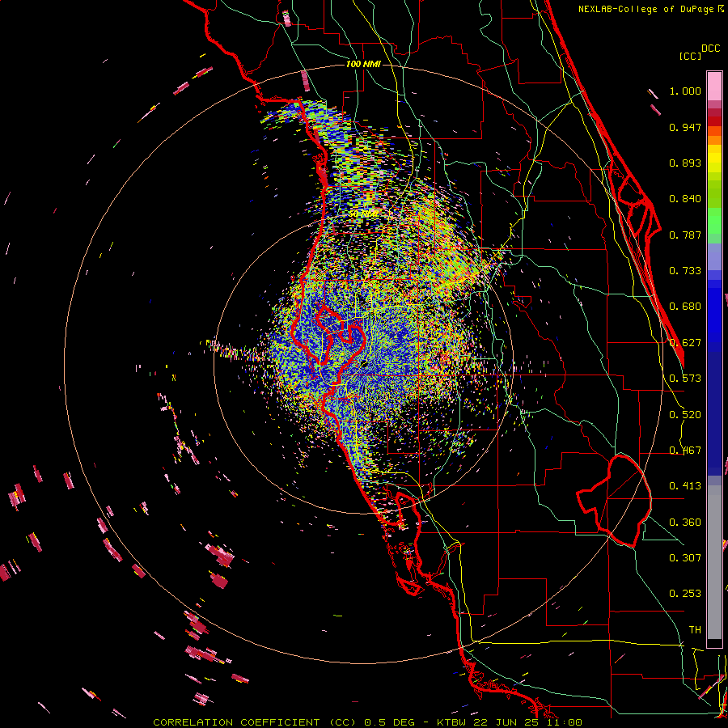The height and width of the screenshot is (728, 728).
Task: Click the 0.787 scale value
Action: pyautogui.click(x=685, y=235)
